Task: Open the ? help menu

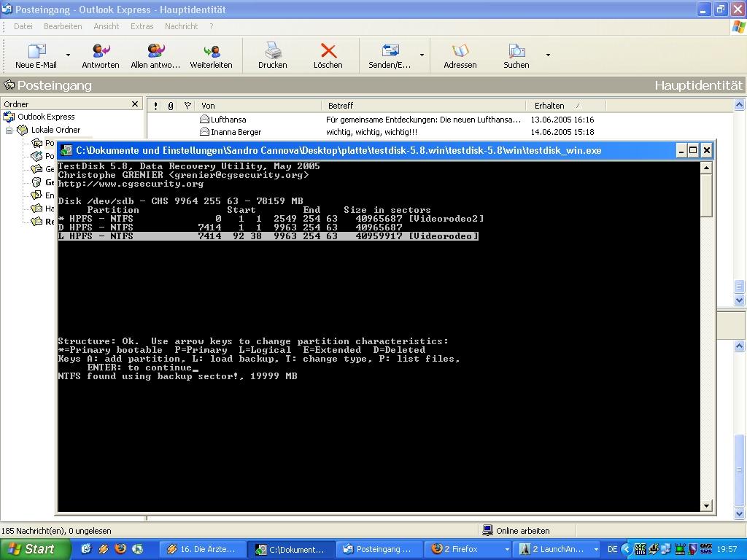Action: [211, 26]
